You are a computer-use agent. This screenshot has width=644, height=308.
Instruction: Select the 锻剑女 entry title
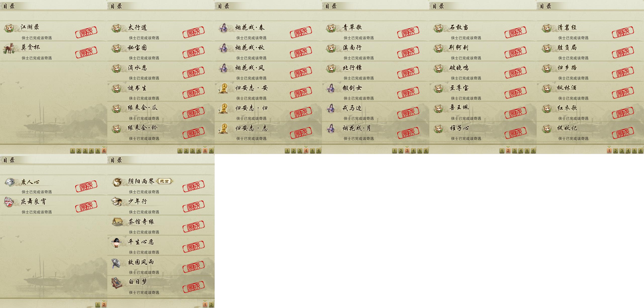(352, 88)
